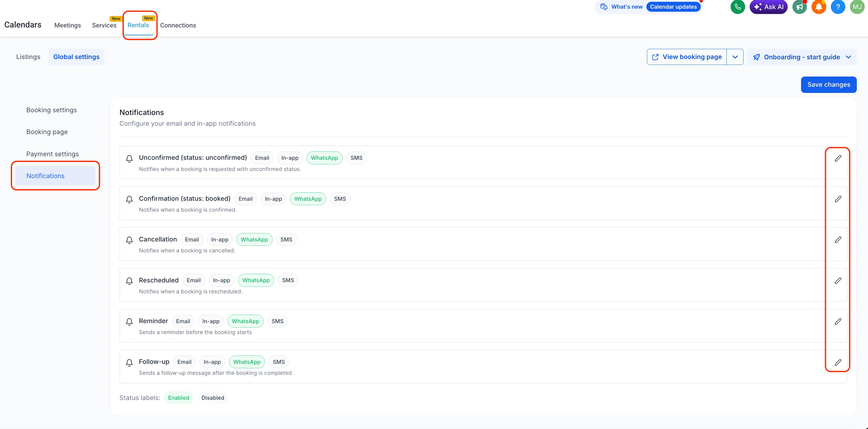Open the blue help question mark
This screenshot has width=868, height=429.
pyautogui.click(x=838, y=7)
